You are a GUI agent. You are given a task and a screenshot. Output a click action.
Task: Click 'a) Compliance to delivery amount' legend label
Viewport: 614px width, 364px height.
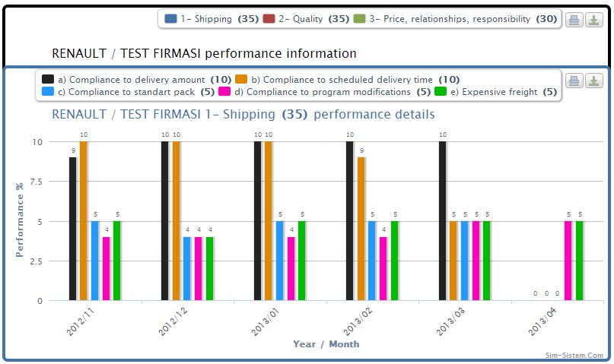click(145, 80)
